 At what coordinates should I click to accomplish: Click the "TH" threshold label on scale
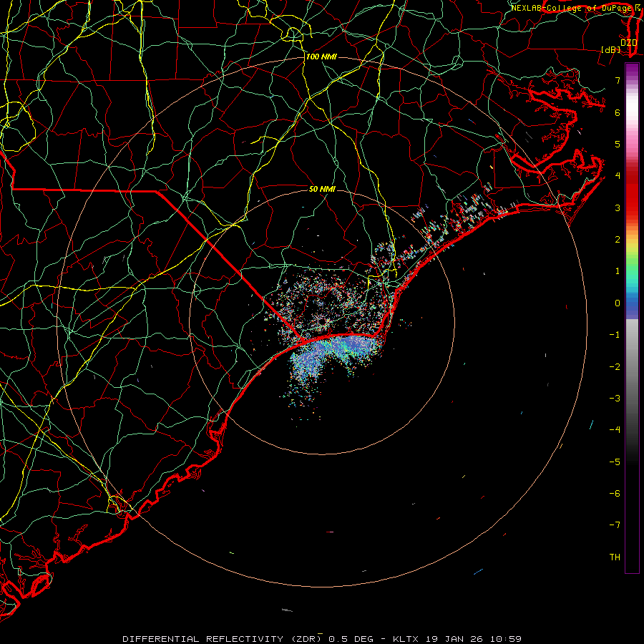[615, 557]
